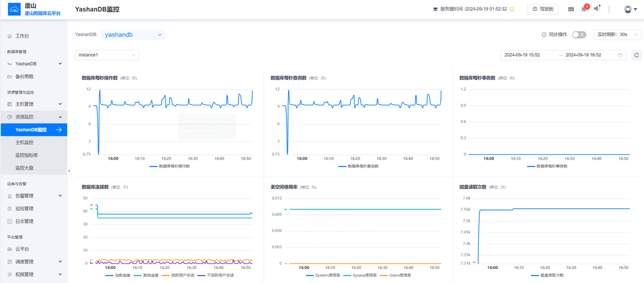The height and width of the screenshot is (283, 644).
Task: Click the task monitor icon beside 驾驶舱
Action: pyautogui.click(x=571, y=9)
